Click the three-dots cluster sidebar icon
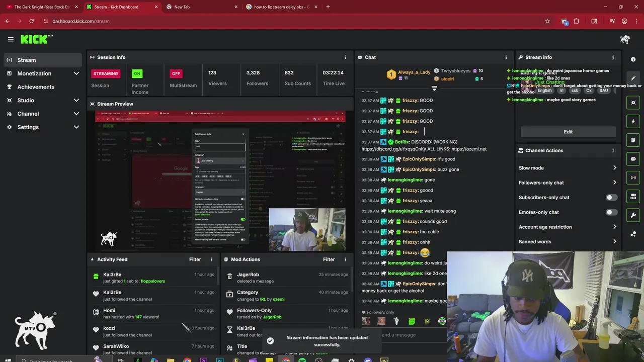644x362 pixels. point(633,234)
